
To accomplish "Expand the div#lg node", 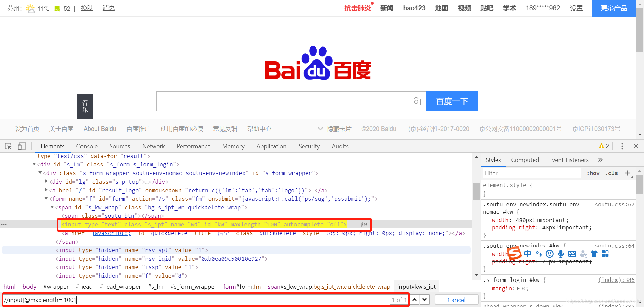I will click(46, 181).
